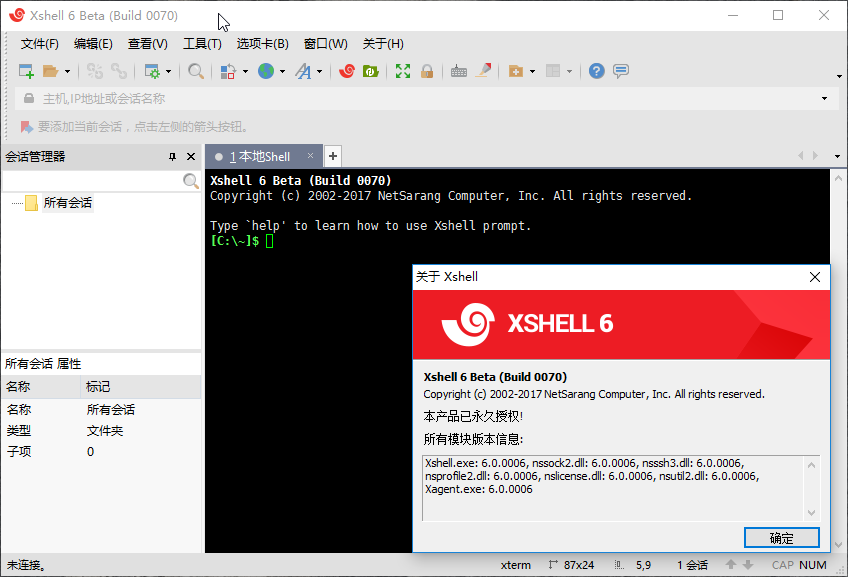Click the status bar up arrow icon
The width and height of the screenshot is (848, 577).
click(731, 565)
